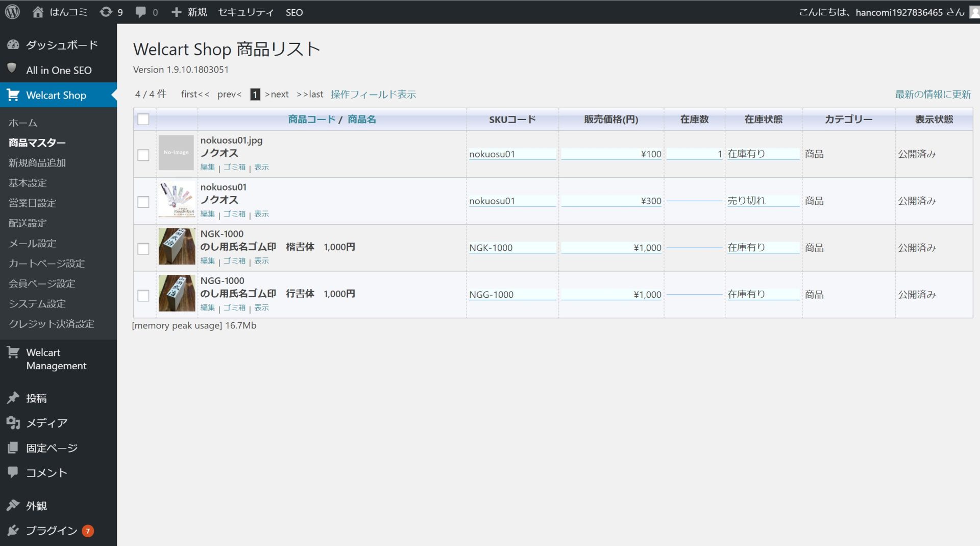980x546 pixels.
Task: Open comments bubble icon in top bar
Action: [141, 12]
